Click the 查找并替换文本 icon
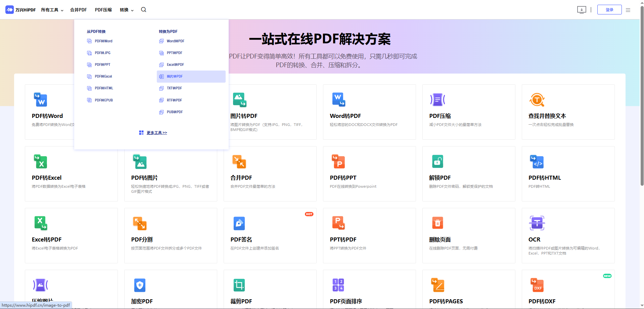Viewport: 644px width, 309px height. [537, 99]
